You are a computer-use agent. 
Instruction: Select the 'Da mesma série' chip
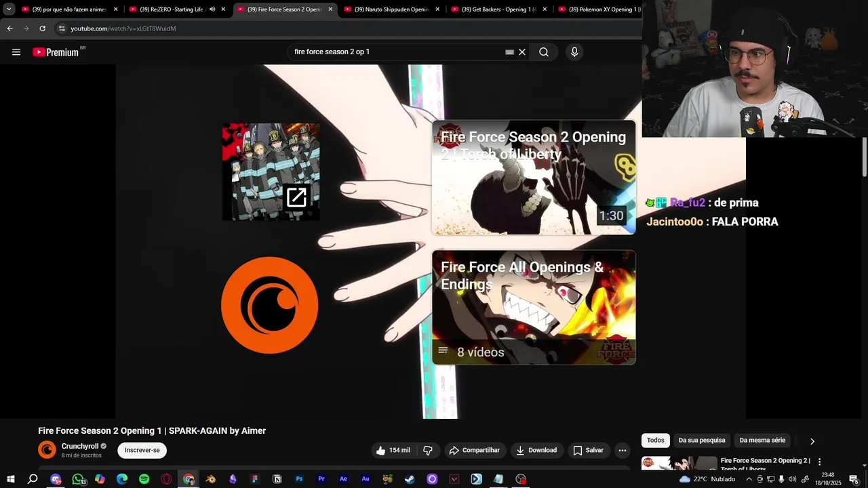[x=762, y=441]
